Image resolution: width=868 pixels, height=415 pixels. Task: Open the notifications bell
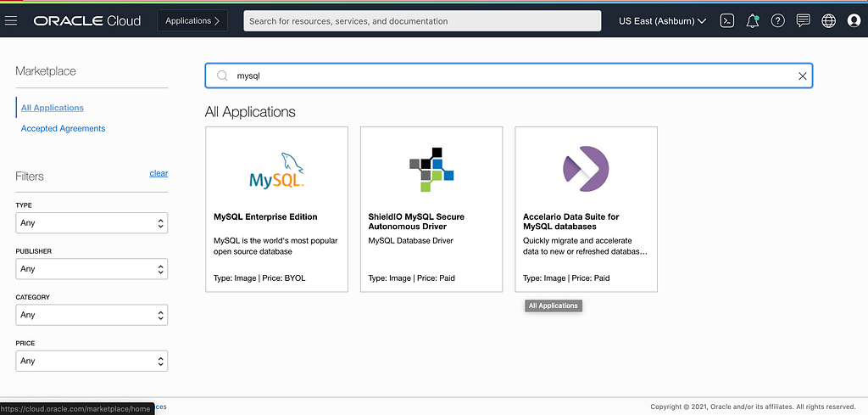pyautogui.click(x=753, y=21)
